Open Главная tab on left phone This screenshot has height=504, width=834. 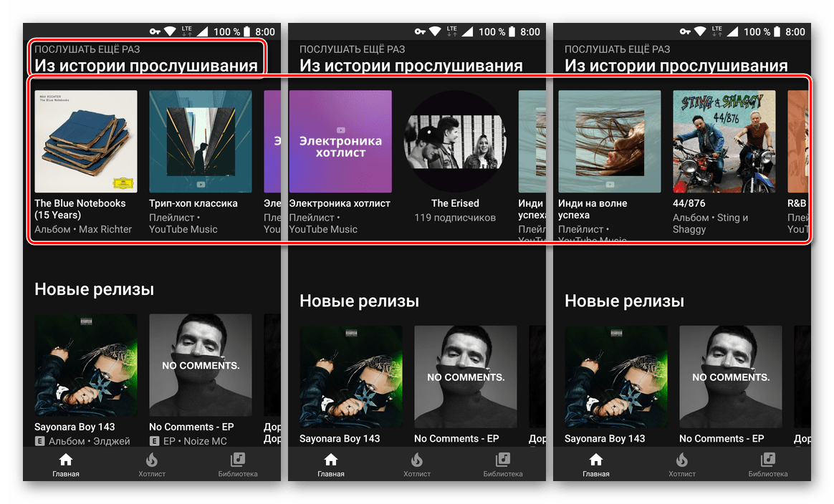66,465
